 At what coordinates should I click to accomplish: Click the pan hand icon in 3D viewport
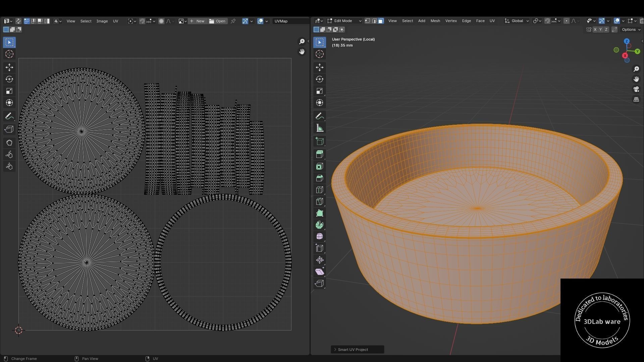click(x=636, y=79)
